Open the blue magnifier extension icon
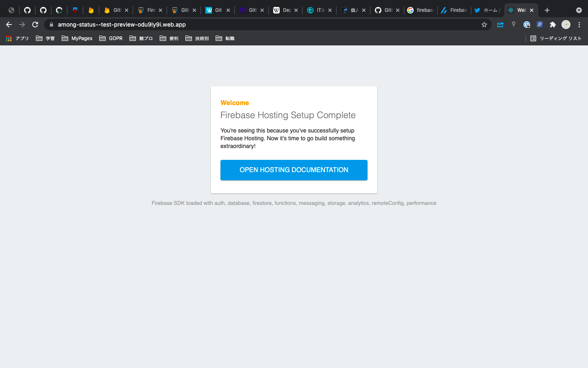This screenshot has height=368, width=588. coord(540,25)
